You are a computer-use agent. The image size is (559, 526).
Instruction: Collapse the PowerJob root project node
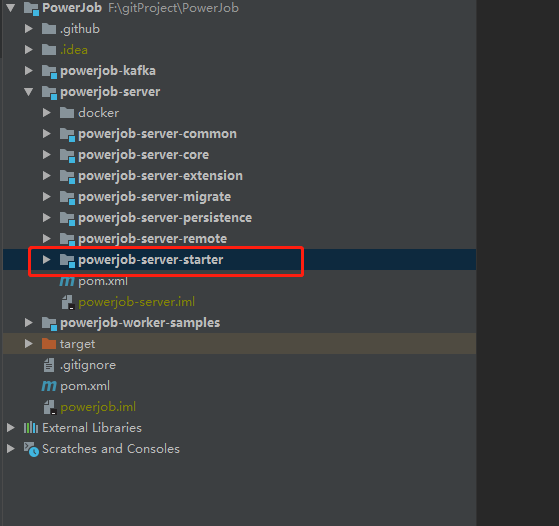[x=11, y=8]
